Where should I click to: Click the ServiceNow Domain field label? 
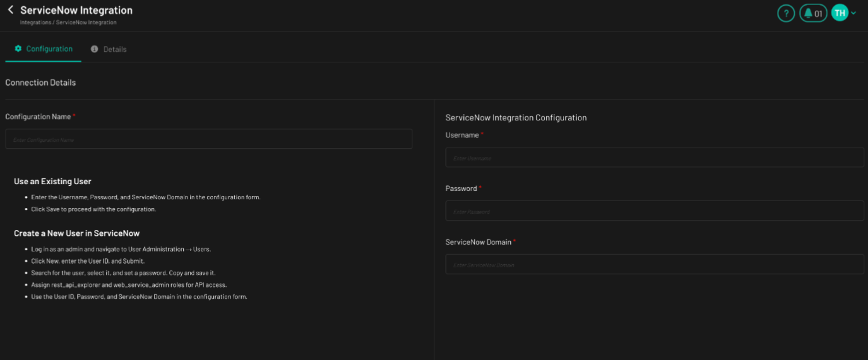click(x=479, y=242)
